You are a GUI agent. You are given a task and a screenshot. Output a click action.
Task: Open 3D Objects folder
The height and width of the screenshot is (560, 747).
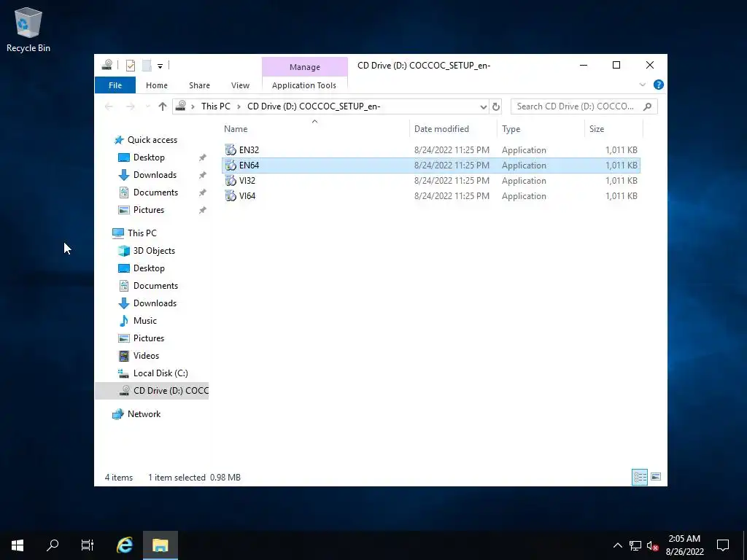tap(154, 251)
